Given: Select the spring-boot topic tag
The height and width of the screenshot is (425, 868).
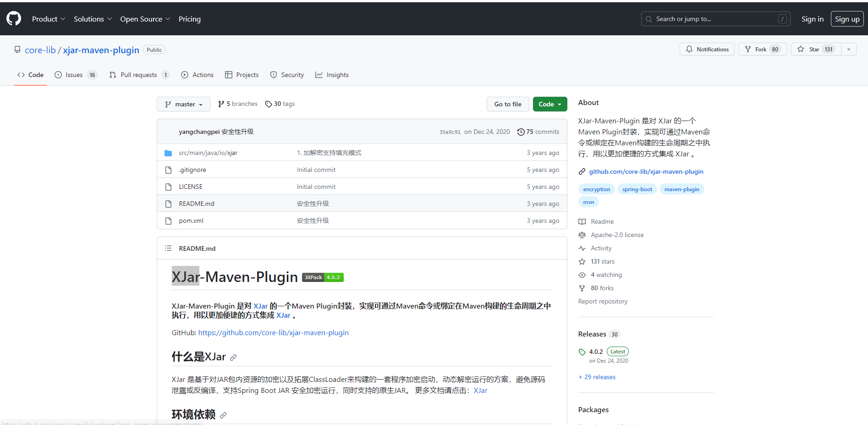Looking at the screenshot, I should click(637, 189).
